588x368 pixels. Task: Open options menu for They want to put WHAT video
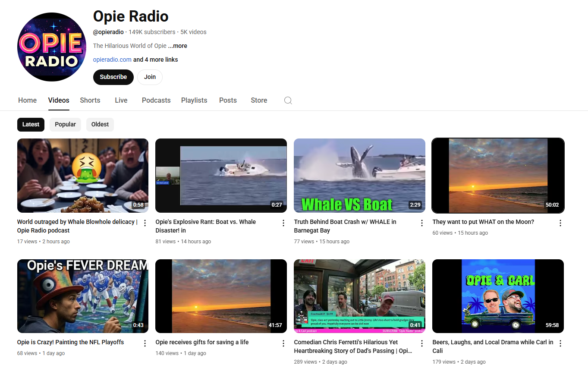pos(560,223)
